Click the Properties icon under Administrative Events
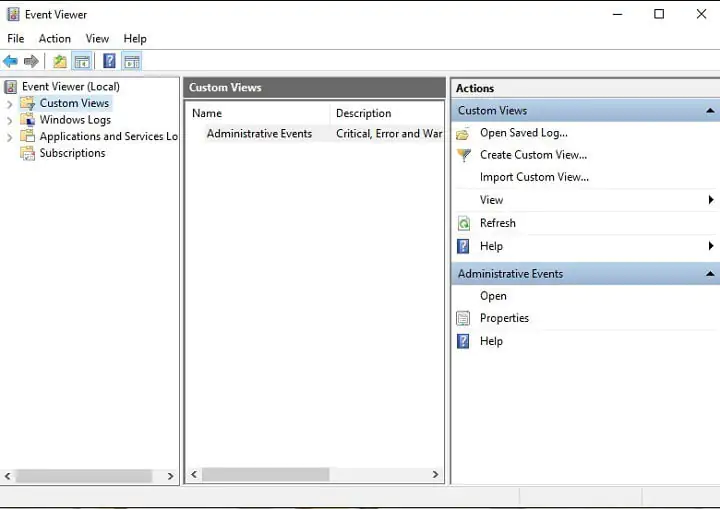 tap(463, 318)
